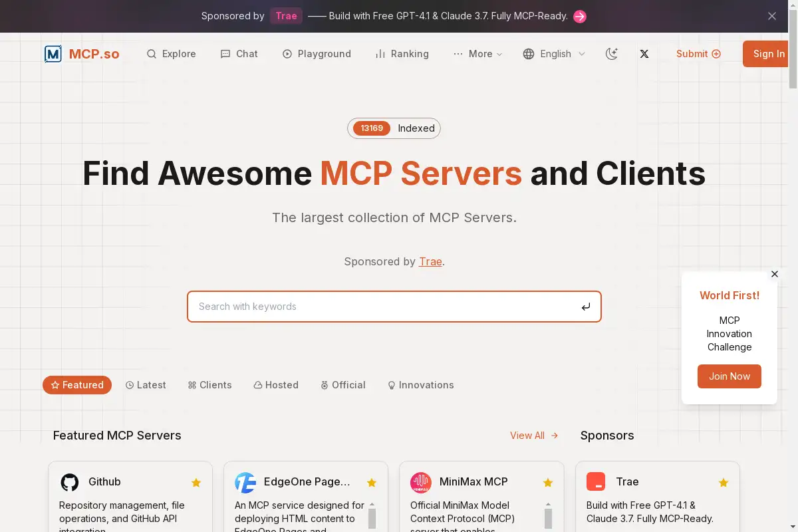The height and width of the screenshot is (532, 798).
Task: Click the MiniMax MCP card logo
Action: coord(421,482)
